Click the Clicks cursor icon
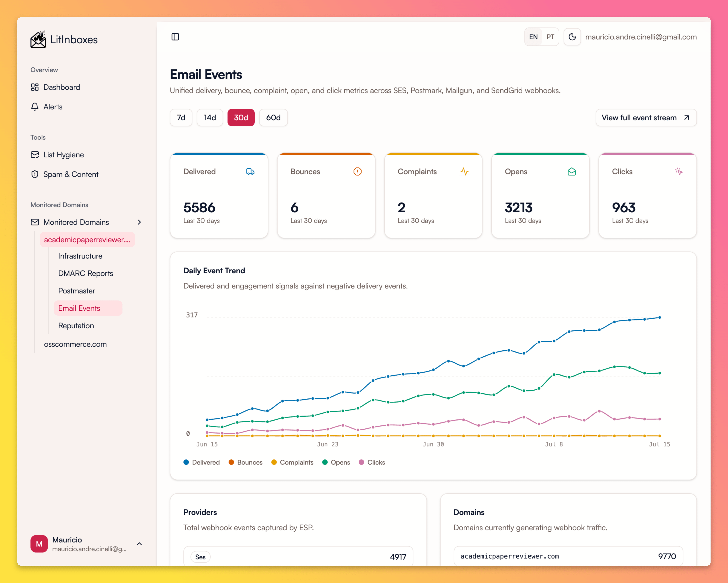728x583 pixels. 679,172
